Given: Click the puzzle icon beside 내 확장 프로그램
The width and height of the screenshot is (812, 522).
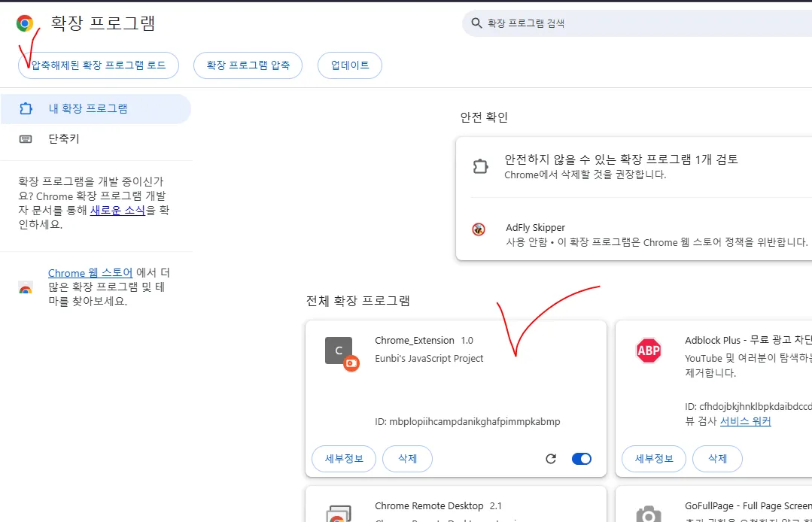Looking at the screenshot, I should (26, 108).
